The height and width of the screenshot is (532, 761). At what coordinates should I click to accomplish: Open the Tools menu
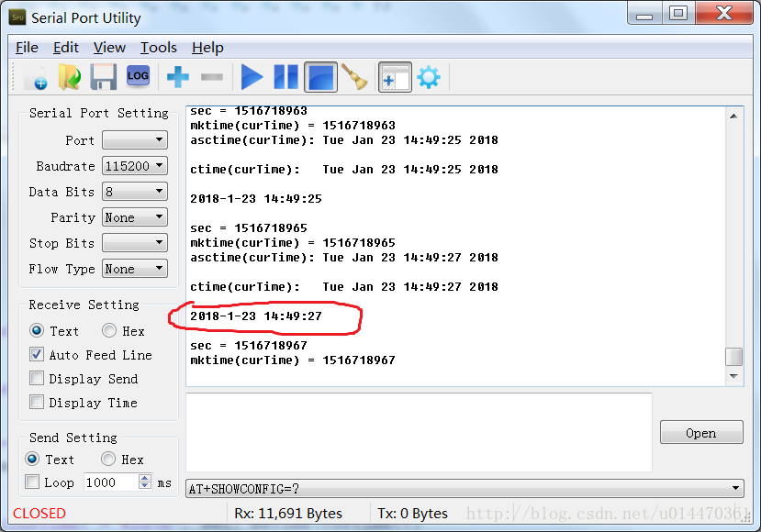[159, 48]
